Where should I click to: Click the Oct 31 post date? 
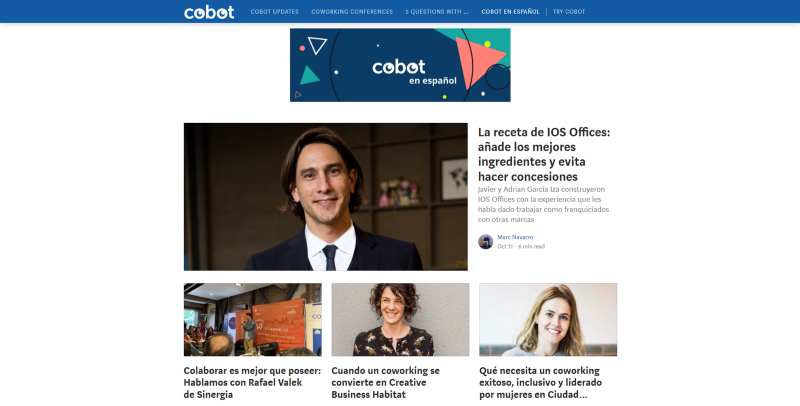(505, 246)
